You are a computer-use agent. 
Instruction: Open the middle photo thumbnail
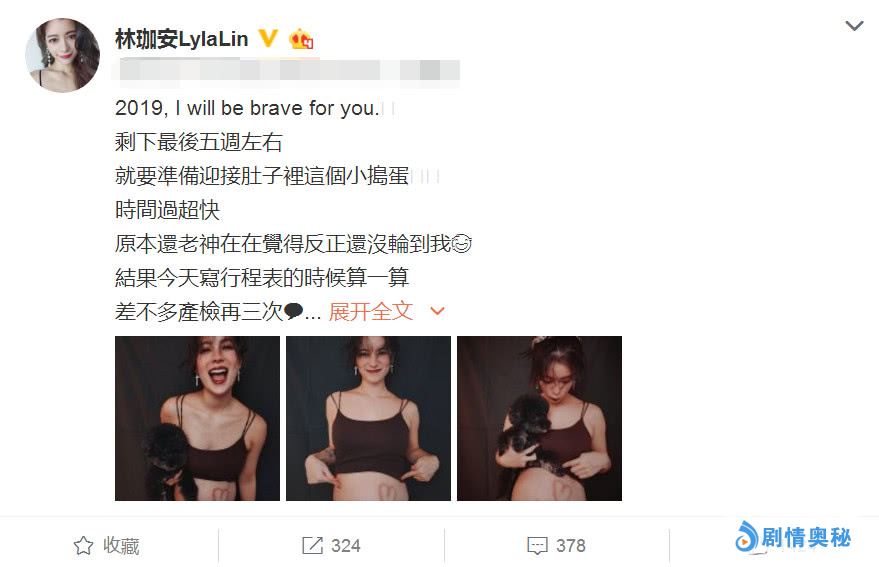[368, 418]
